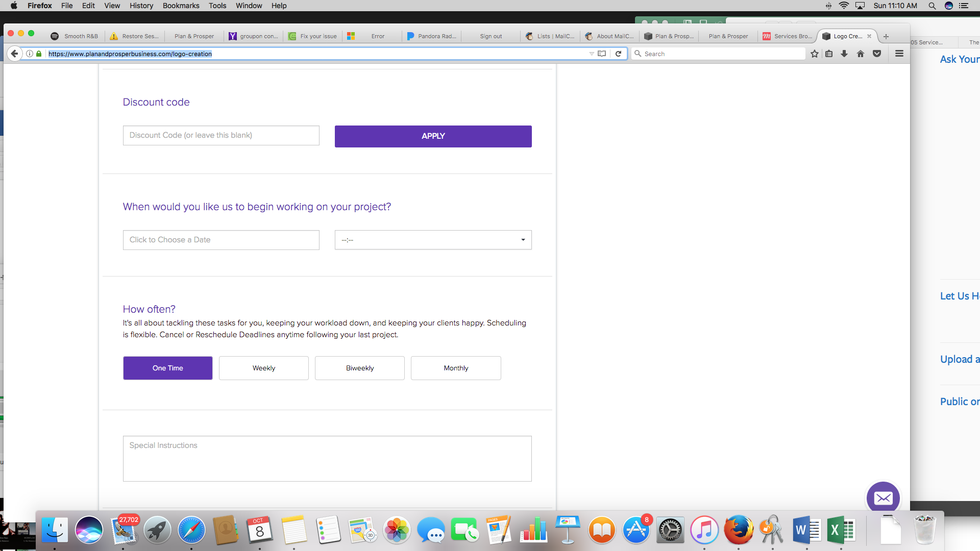Open the time picker dropdown

[522, 240]
